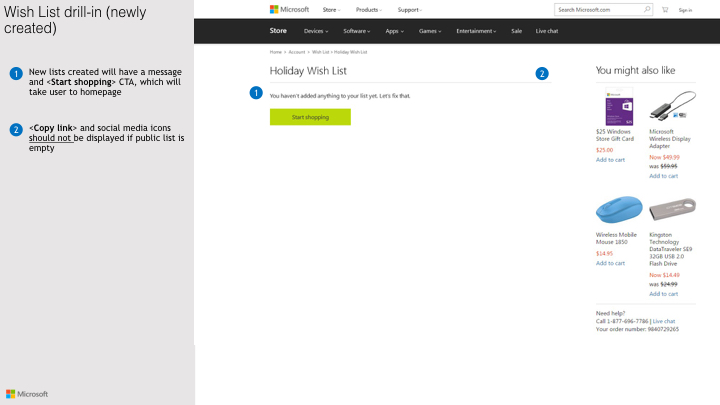Viewport: 720px width, 405px height.
Task: Click the You might also like heading
Action: coord(636,70)
